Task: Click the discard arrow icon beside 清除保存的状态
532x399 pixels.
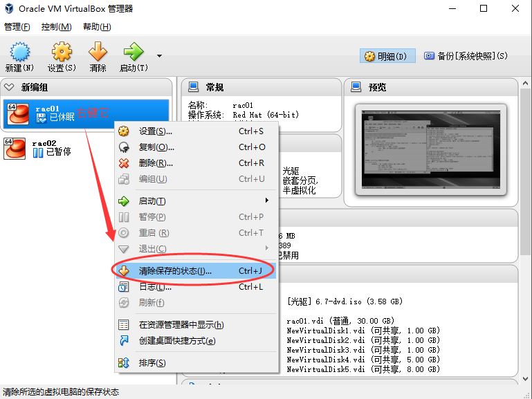Action: [x=124, y=270]
